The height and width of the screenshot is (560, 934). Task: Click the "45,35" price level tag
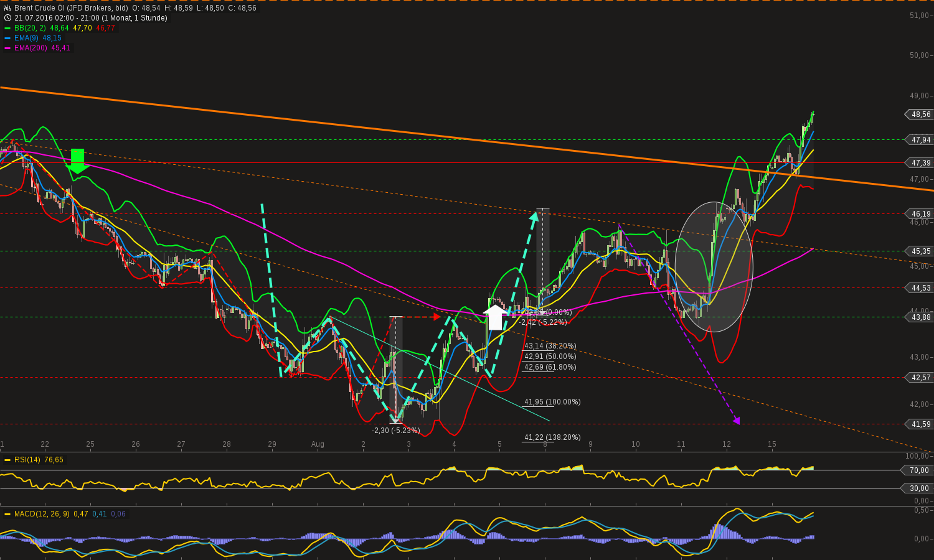click(x=919, y=251)
